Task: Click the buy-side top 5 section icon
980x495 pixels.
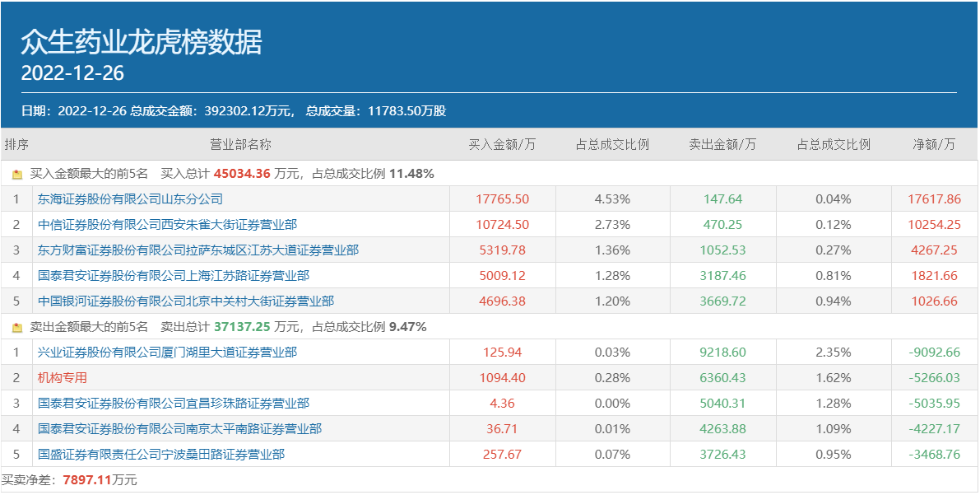Action: [17, 175]
